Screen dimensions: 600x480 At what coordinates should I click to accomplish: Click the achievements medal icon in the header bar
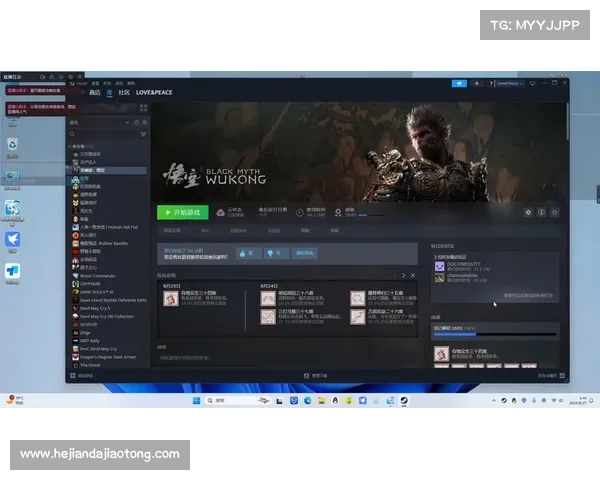pyautogui.click(x=338, y=213)
